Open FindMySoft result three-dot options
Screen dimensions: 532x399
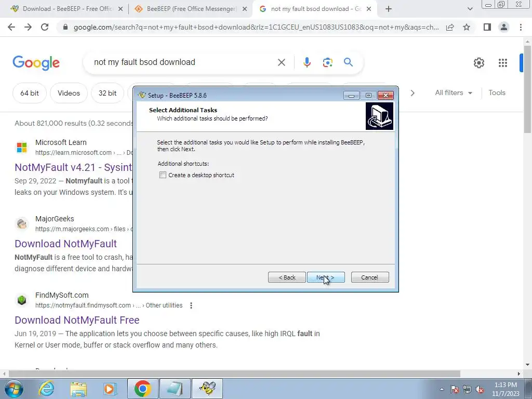point(191,305)
